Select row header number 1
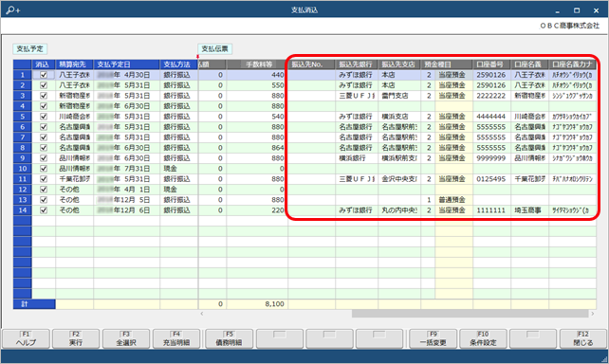This screenshot has height=364, width=609. (x=23, y=75)
